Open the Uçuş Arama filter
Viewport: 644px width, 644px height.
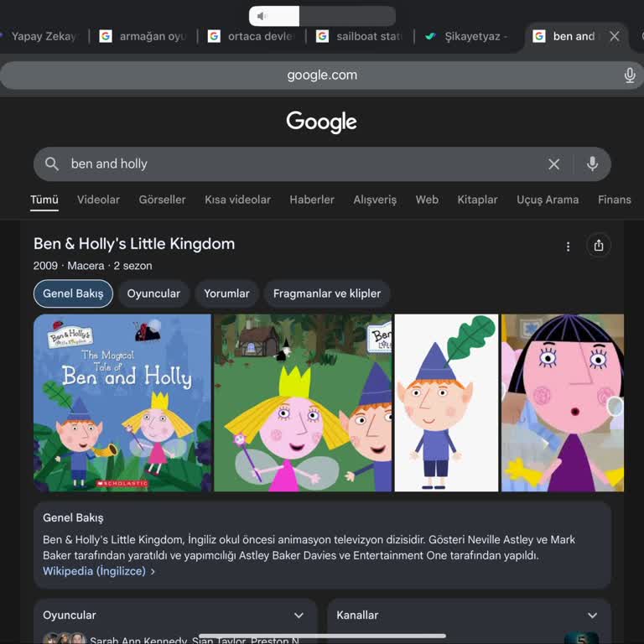548,200
